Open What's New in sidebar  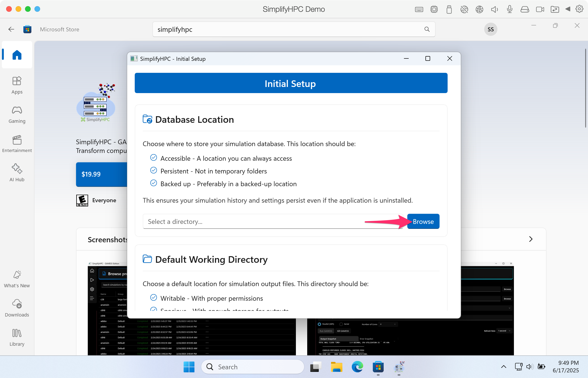[17, 279]
